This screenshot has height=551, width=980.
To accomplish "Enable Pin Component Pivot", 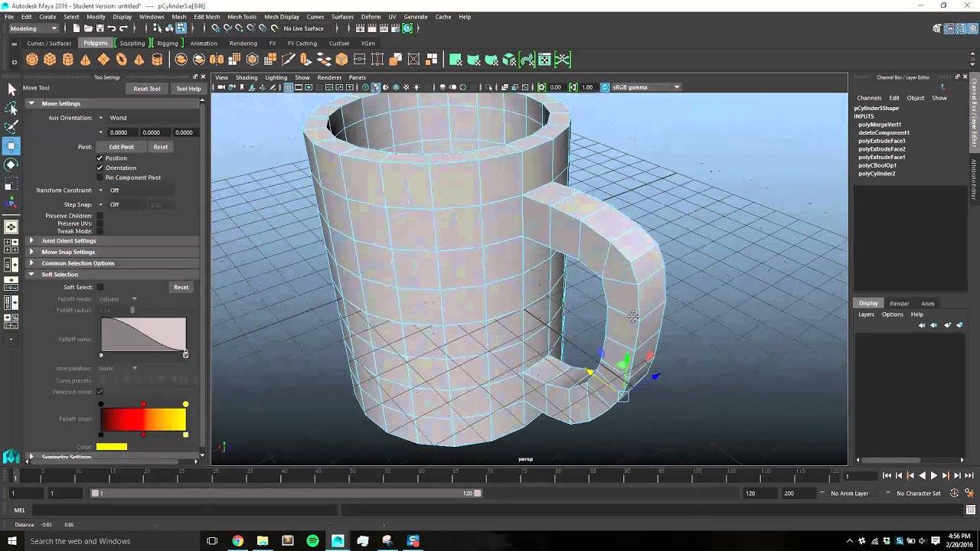I will [x=100, y=178].
